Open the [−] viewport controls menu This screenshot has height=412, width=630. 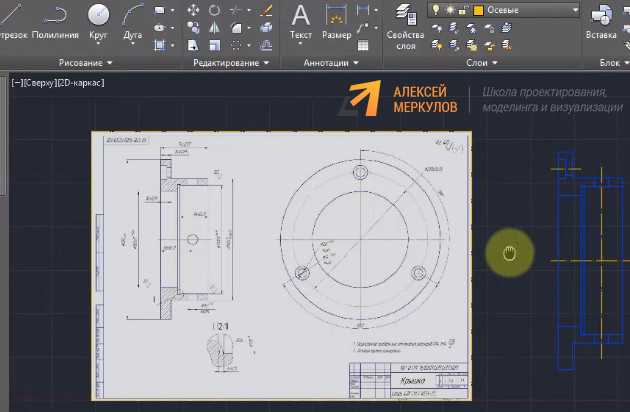(x=17, y=83)
